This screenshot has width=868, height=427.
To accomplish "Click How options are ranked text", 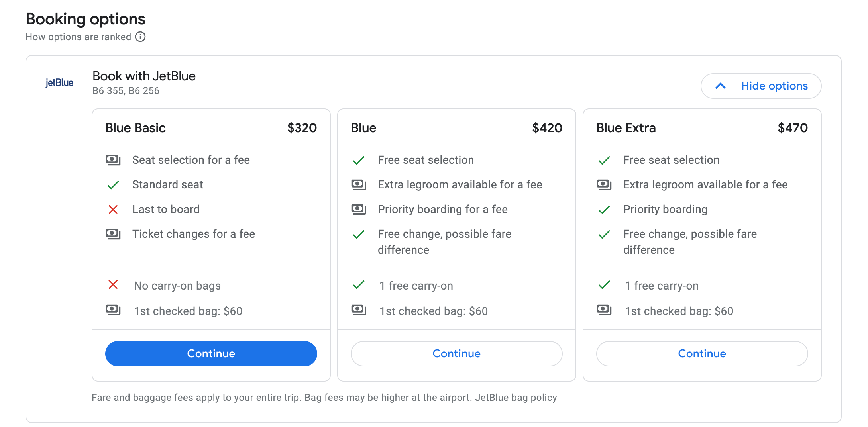I will tap(79, 37).
